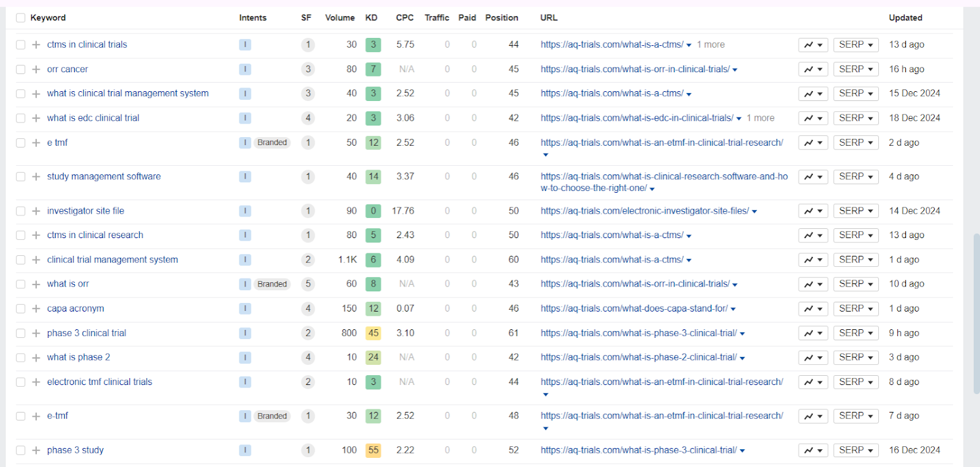Select checkbox for 'e tmf' row
Image resolution: width=980 pixels, height=467 pixels.
pyautogui.click(x=21, y=143)
